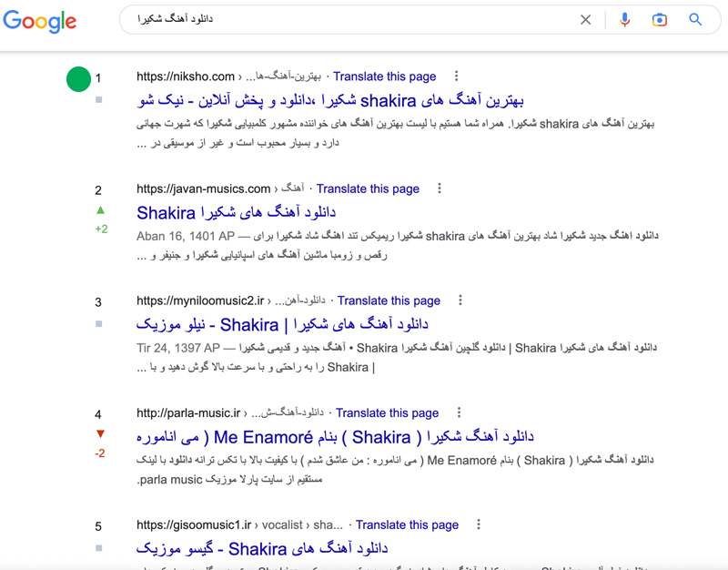The width and height of the screenshot is (728, 570).
Task: Open the javan-musics result title with Shakira
Action: 236,213
